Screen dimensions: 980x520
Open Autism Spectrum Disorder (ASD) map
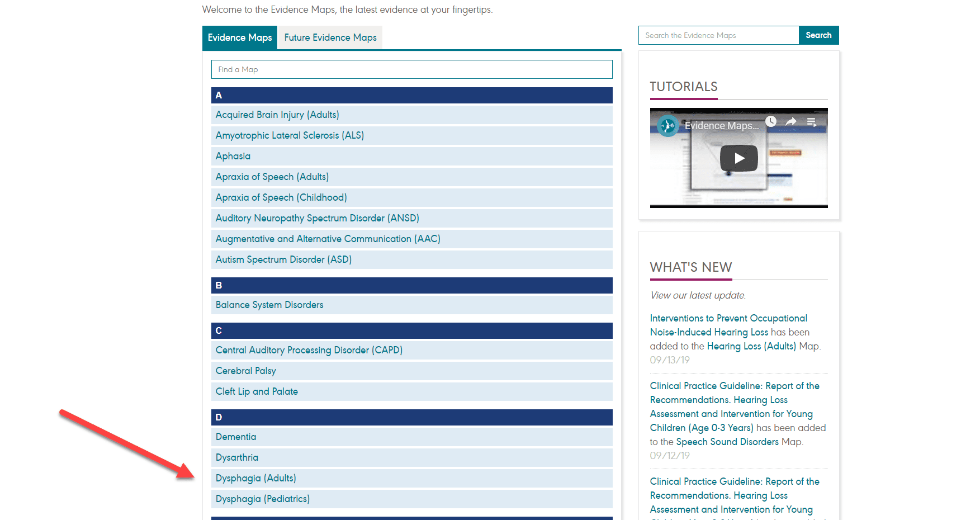tap(283, 259)
